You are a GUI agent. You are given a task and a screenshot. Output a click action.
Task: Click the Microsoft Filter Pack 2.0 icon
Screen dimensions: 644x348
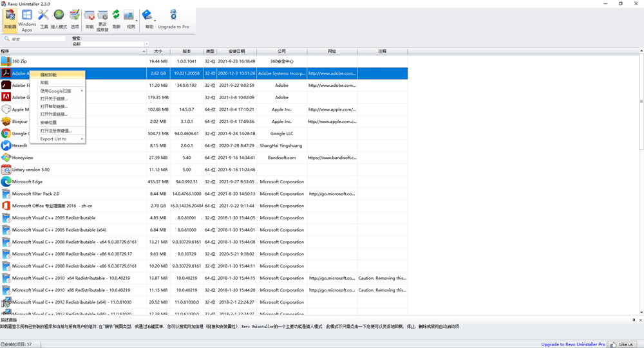click(x=6, y=194)
